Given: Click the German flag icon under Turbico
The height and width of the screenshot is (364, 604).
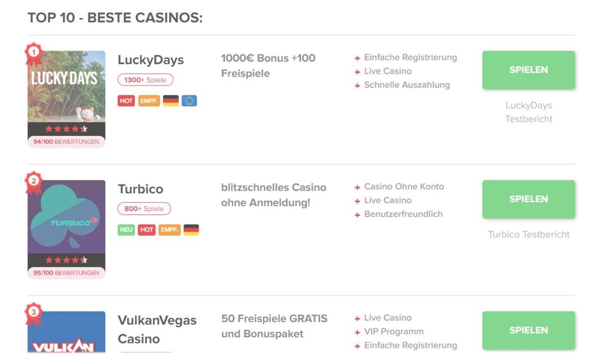Looking at the screenshot, I should [191, 230].
